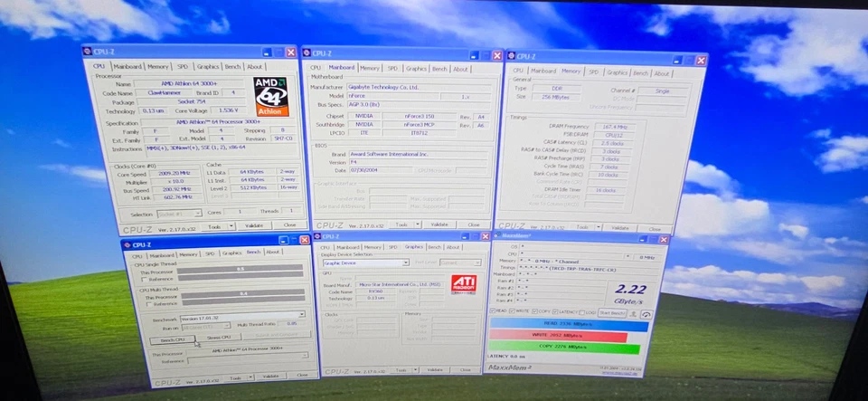Toggle the WRITE checkbox in MaxxMem
Viewport: 868px width, 401px height.
tap(512, 311)
